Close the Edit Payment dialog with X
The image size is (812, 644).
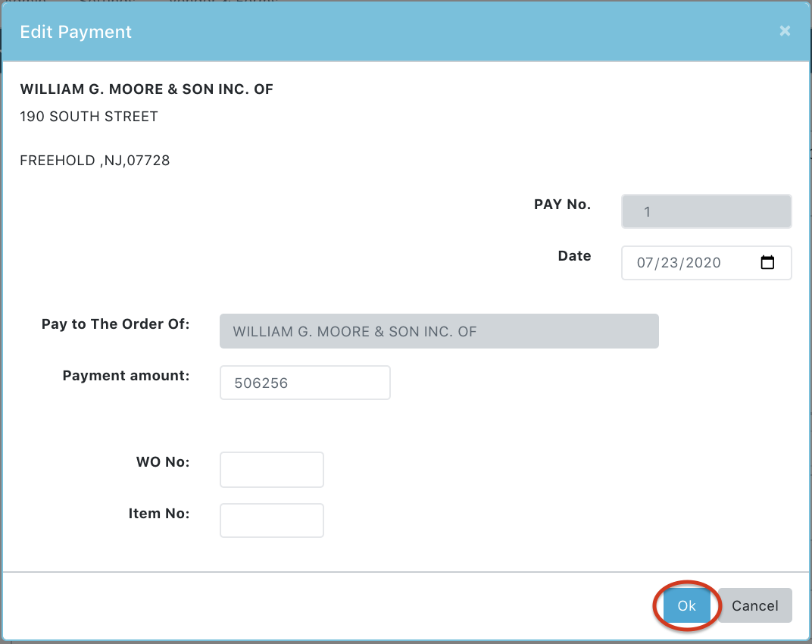click(x=785, y=31)
